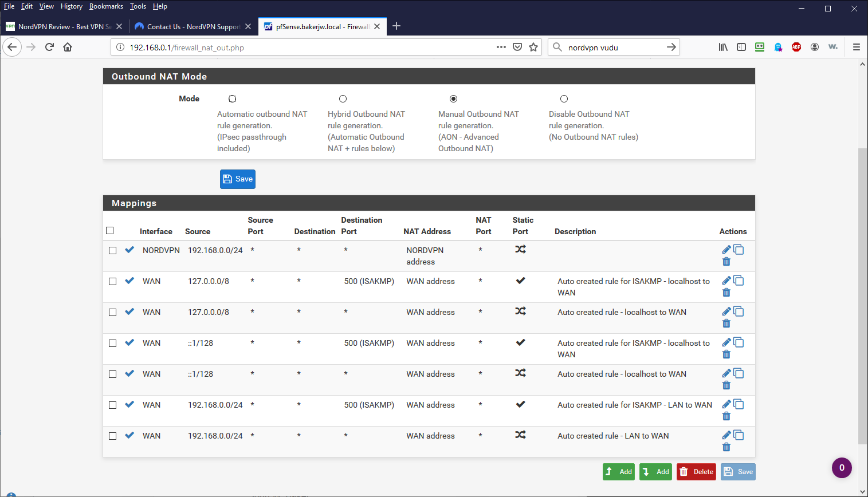Check the select-all box in the Mappings header
Screen dimensions: 868x497
110,230
